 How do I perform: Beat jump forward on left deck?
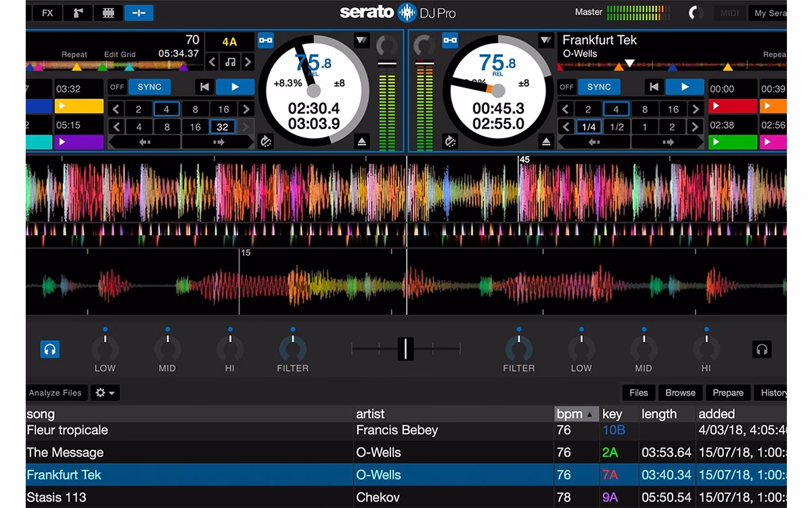pyautogui.click(x=219, y=142)
